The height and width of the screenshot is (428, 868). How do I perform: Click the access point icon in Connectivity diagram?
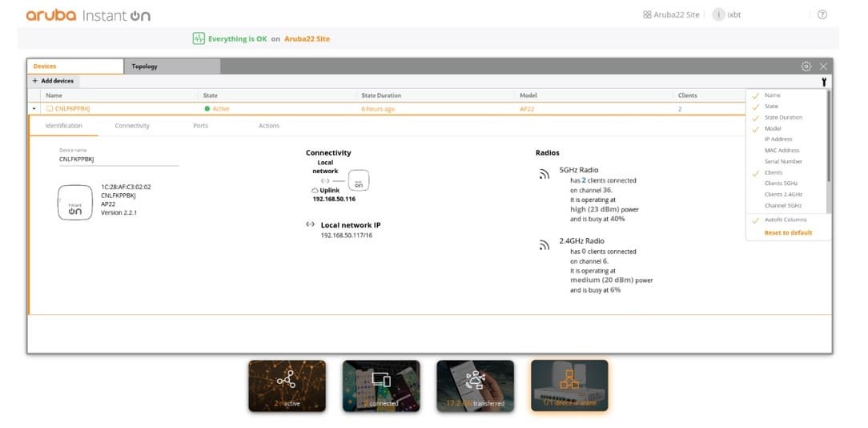(358, 180)
